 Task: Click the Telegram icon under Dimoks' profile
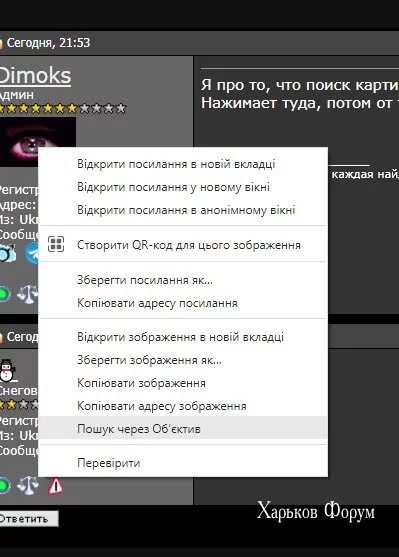point(32,253)
